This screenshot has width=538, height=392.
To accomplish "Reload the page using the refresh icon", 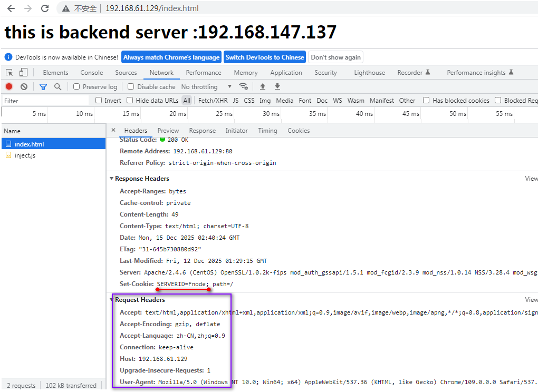I will tap(45, 8).
